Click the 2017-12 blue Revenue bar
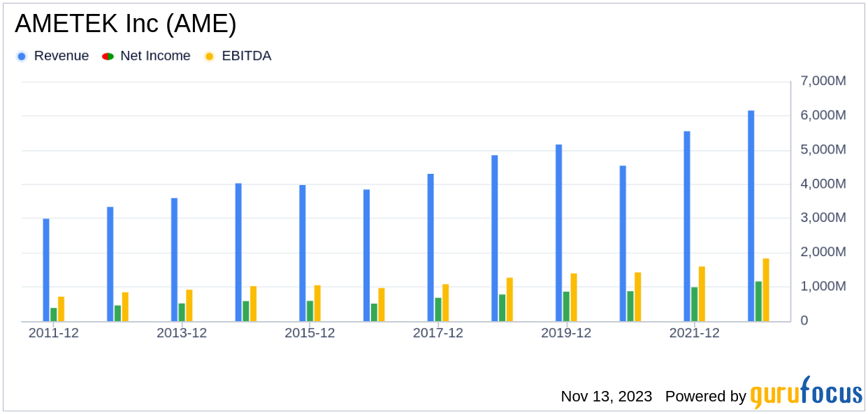The height and width of the screenshot is (414, 868). 431,248
